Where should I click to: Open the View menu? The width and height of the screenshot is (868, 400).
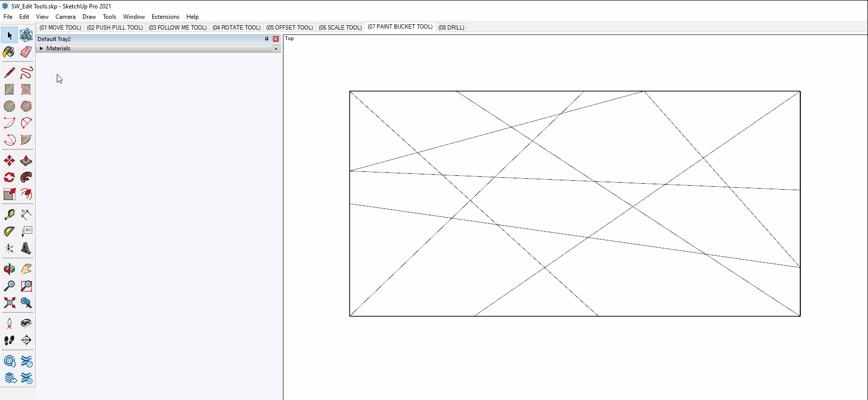tap(42, 17)
